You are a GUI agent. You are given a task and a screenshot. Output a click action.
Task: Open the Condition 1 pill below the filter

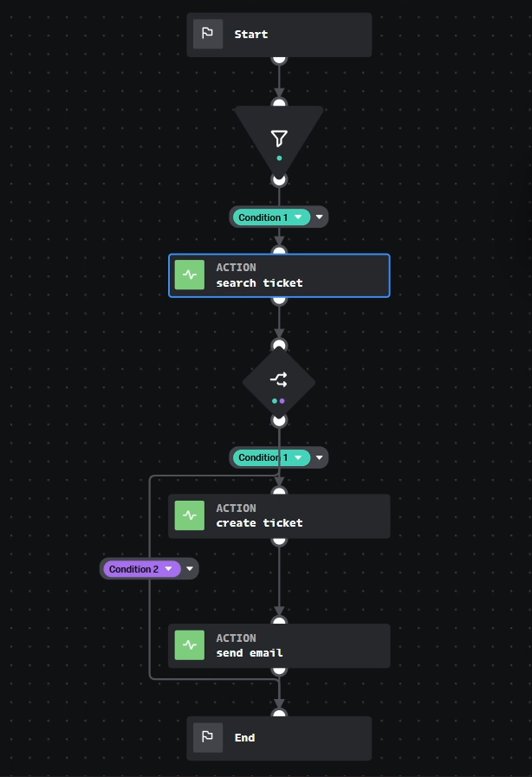tap(271, 217)
